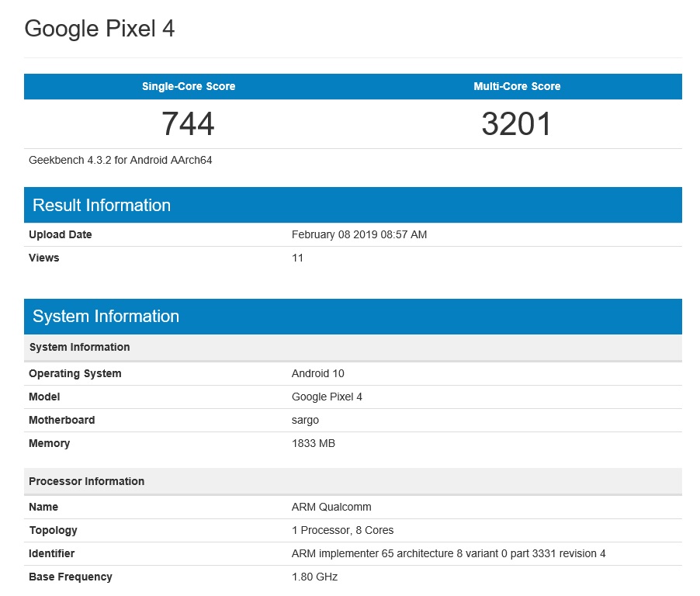Screen dimensions: 700x596
Task: Click the Google Pixel 4 page title
Action: point(99,29)
